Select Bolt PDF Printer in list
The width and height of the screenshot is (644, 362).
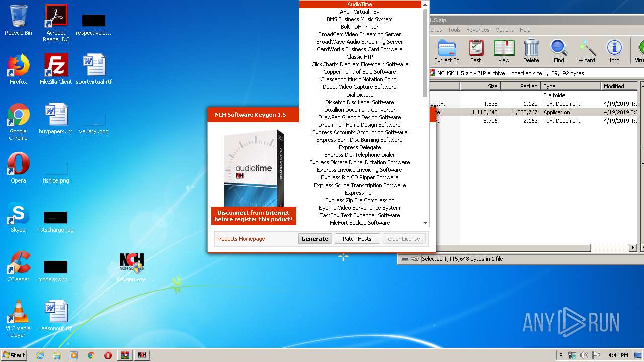click(360, 27)
